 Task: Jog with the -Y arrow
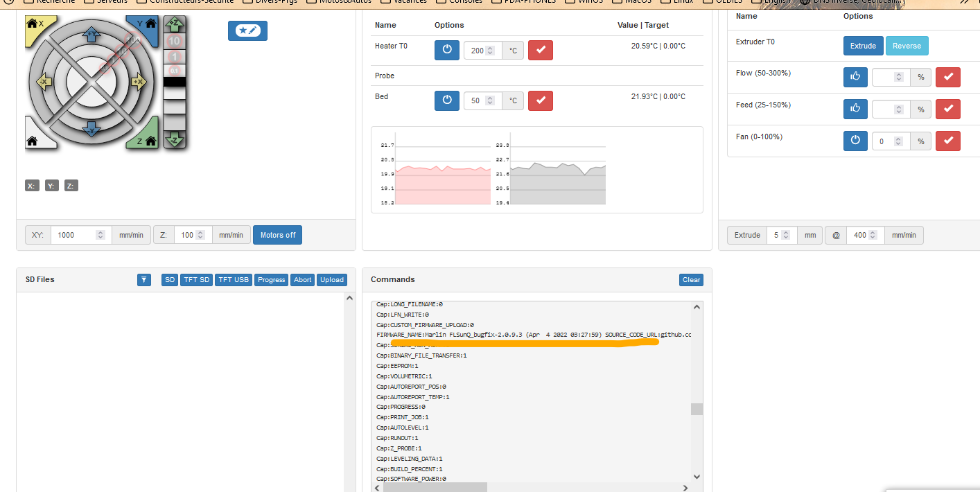coord(91,128)
